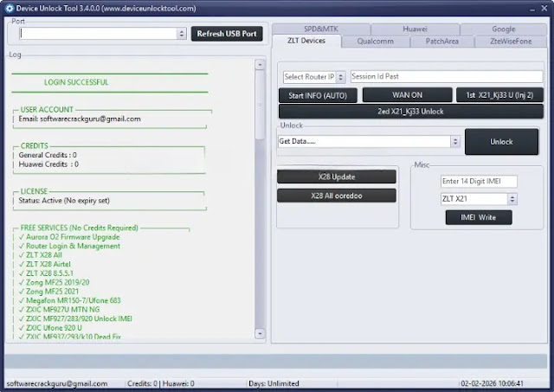Click the large Unlock button
The image size is (554, 392).
(501, 142)
